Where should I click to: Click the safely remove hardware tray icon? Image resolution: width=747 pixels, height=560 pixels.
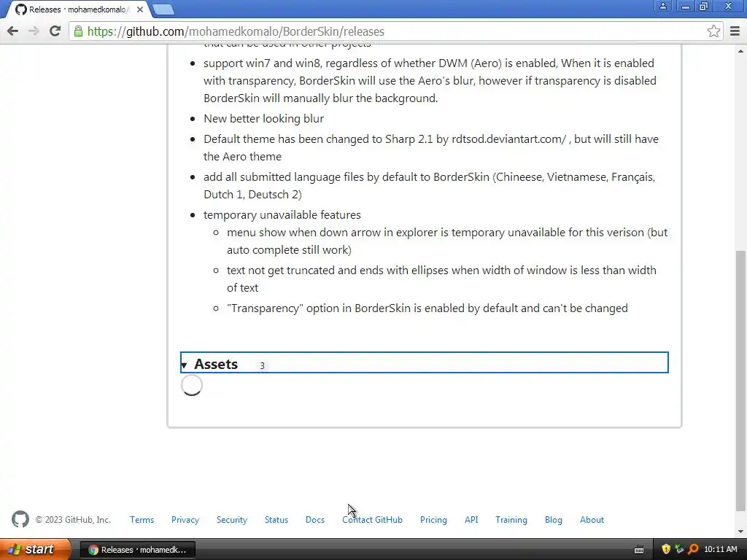coord(679,549)
